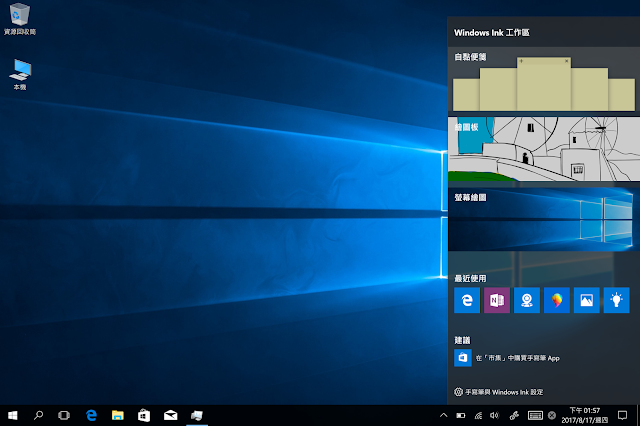This screenshot has height=426, width=640.
Task: Open the Photos app in recently used
Action: pos(587,300)
